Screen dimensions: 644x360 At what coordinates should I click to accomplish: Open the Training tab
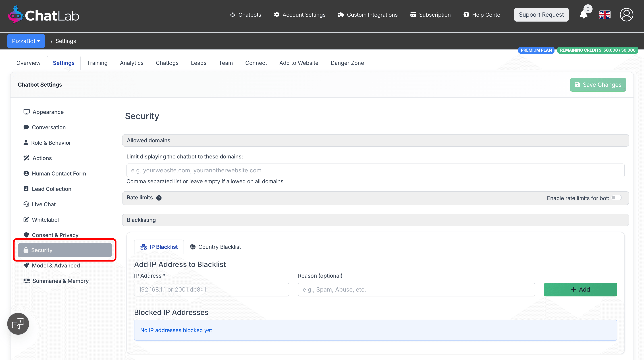point(97,63)
